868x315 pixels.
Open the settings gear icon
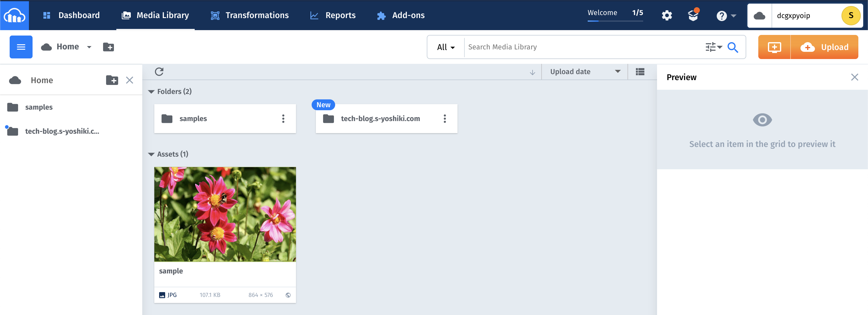(666, 15)
